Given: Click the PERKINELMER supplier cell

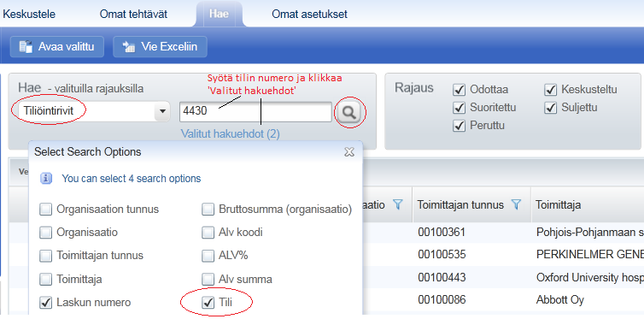Looking at the screenshot, I should 590,255.
